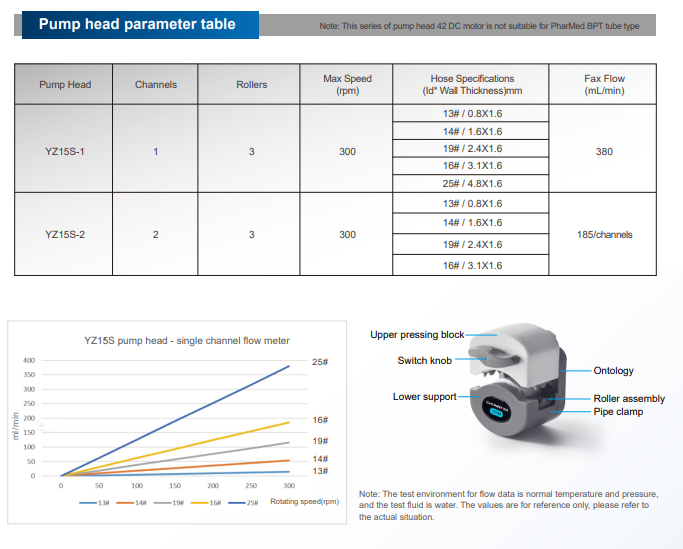Click the '185/channels' flow value cell

604,234
